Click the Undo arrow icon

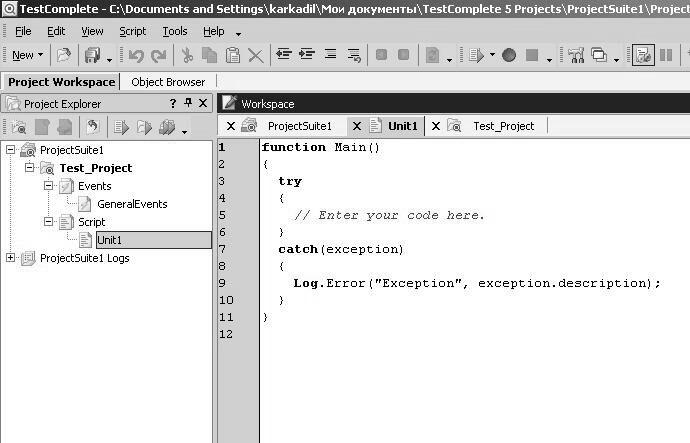[x=136, y=56]
